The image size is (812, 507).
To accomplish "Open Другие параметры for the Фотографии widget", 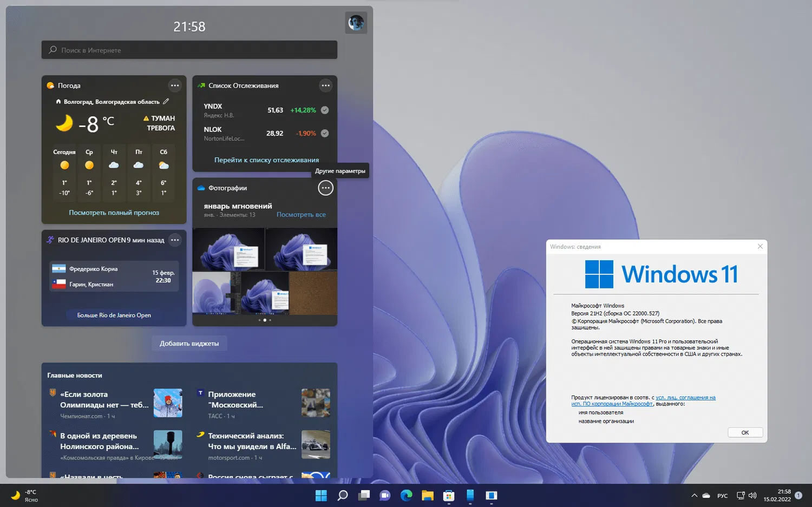I will 325,188.
